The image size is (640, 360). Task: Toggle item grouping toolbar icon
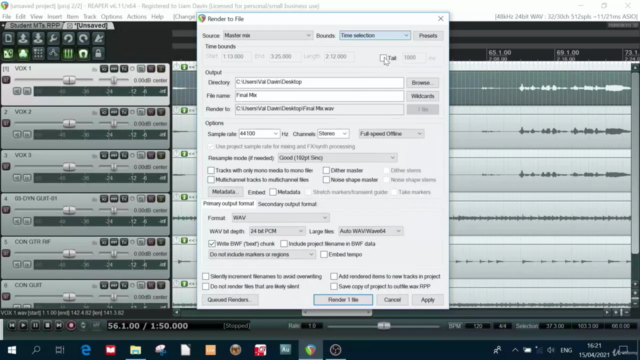coord(23,53)
